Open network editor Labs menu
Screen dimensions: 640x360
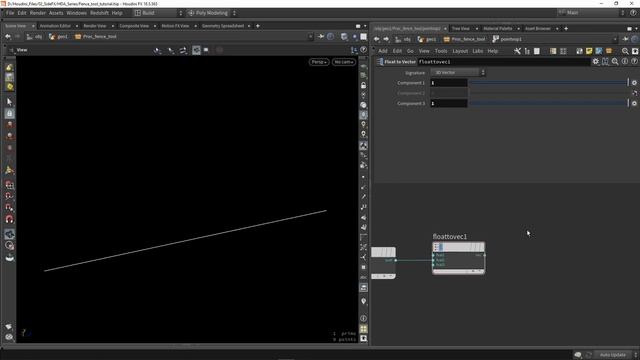[478, 51]
